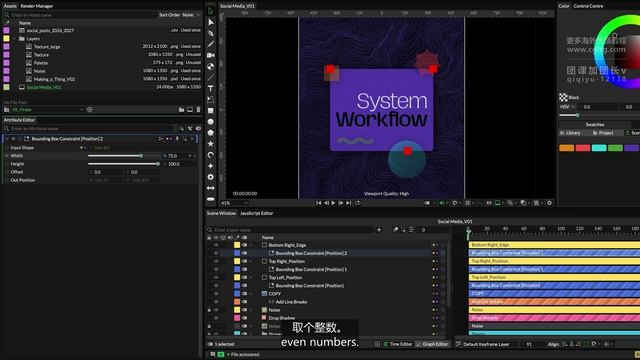Open the Project swatches tab

603,133
